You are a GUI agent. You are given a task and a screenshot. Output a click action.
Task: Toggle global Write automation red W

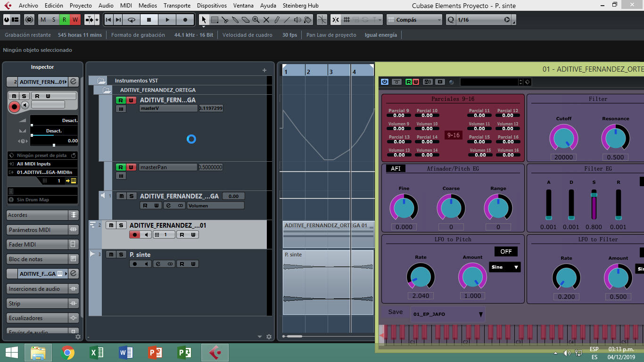coord(74,20)
